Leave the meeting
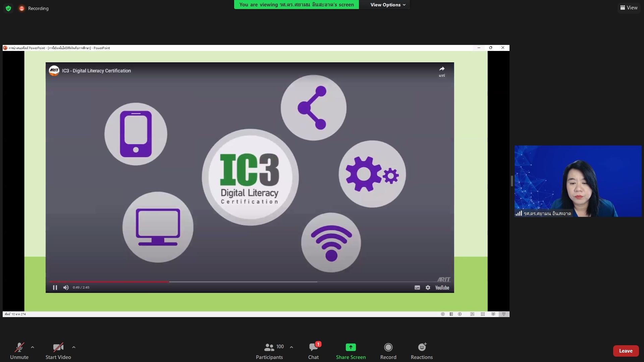Screen dimensions: 644x362 click(x=626, y=351)
